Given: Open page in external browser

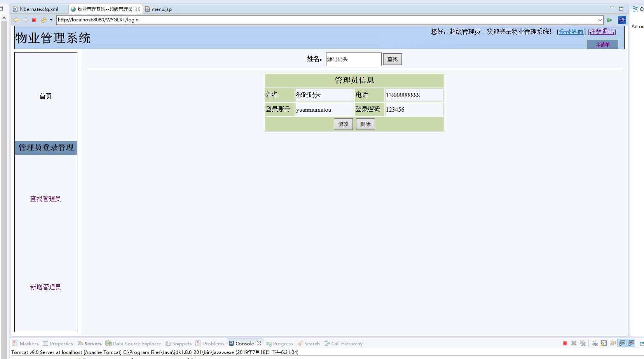Looking at the screenshot, I should [622, 20].
